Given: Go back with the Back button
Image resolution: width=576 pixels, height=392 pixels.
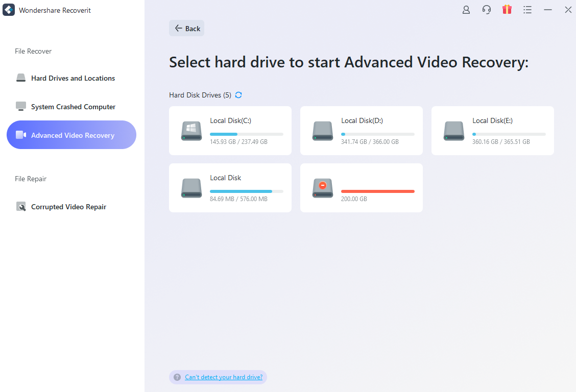Looking at the screenshot, I should pyautogui.click(x=186, y=28).
